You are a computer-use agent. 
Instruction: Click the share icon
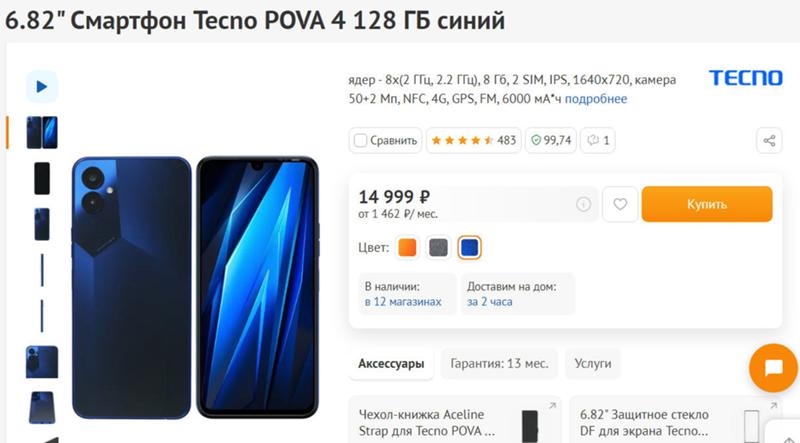(x=769, y=140)
